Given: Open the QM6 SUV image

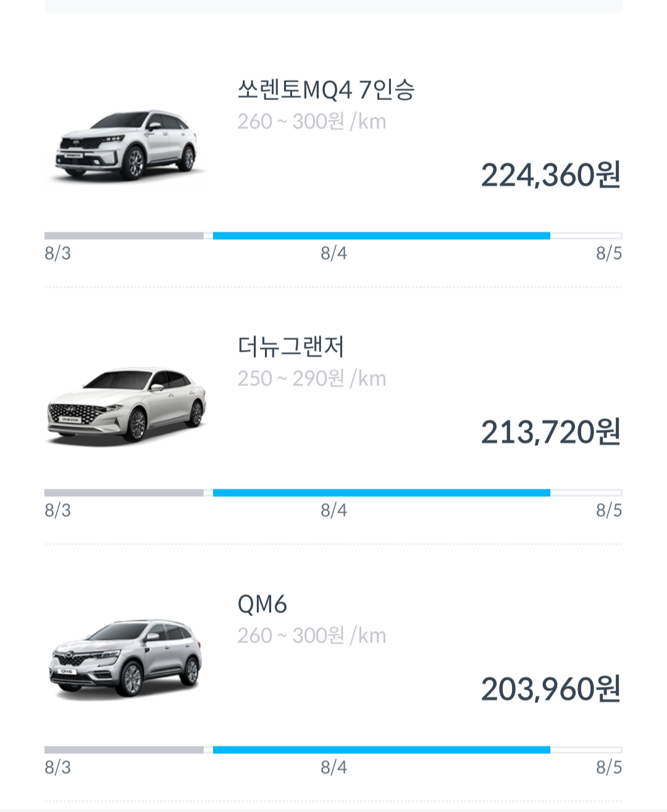Looking at the screenshot, I should pos(127,659).
